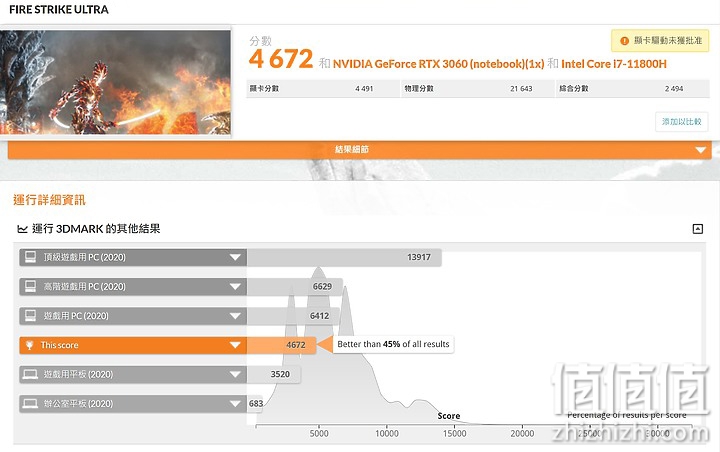This screenshot has height=452, width=720.
Task: Select the Intel Core i7-11800H link
Action: click(x=613, y=64)
